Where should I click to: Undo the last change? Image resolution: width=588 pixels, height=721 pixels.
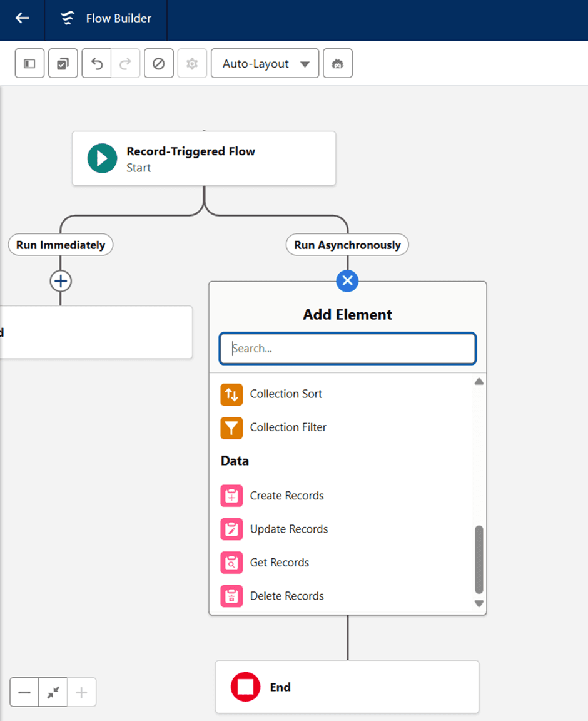pos(96,63)
